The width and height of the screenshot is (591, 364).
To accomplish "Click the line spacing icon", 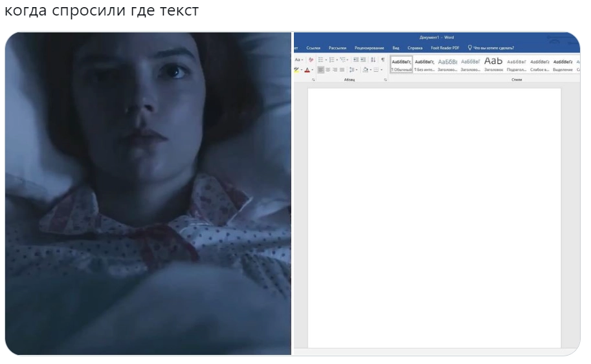I will (x=353, y=70).
